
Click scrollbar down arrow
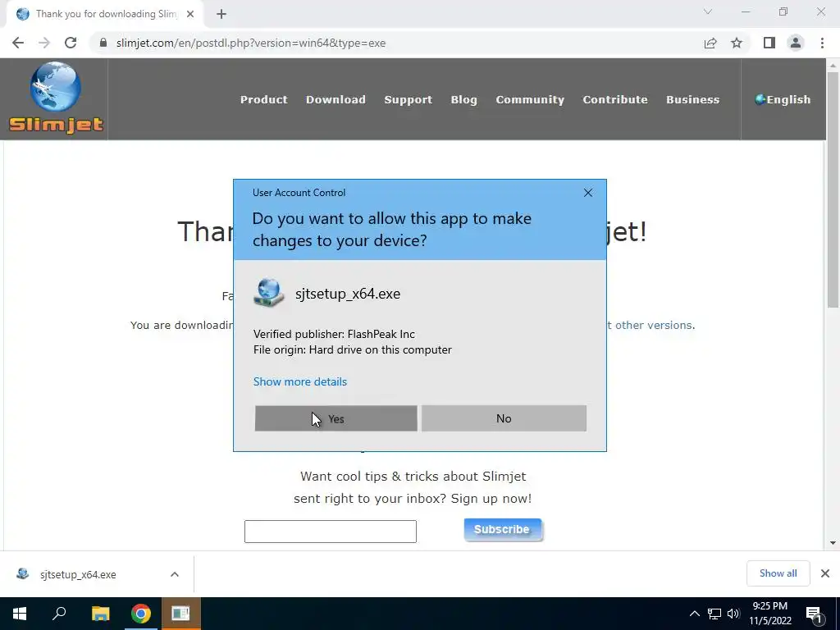click(x=833, y=543)
